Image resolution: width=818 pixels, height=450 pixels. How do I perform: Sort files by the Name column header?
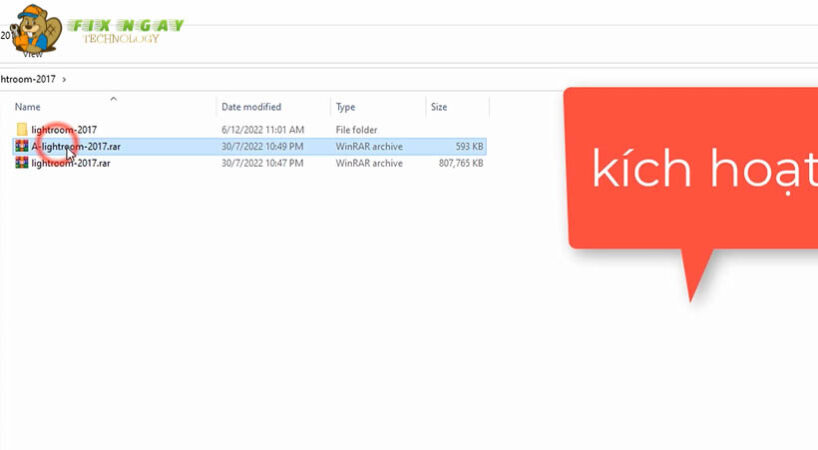28,107
